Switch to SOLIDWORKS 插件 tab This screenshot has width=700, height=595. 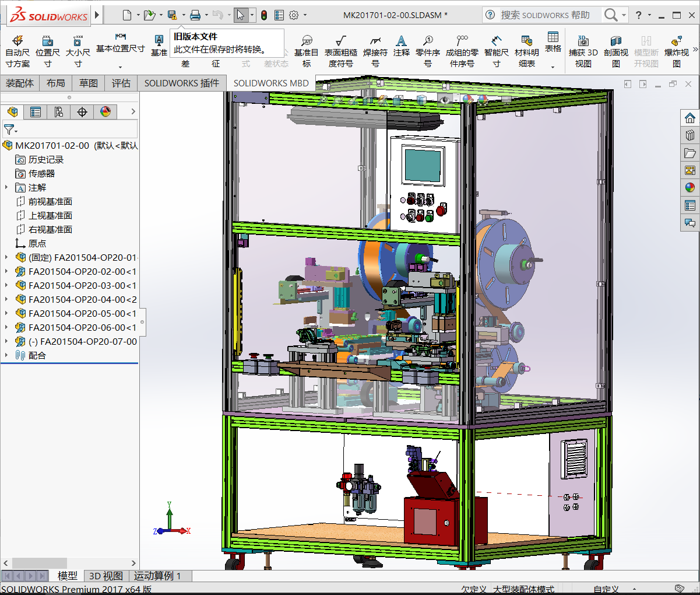coord(182,83)
